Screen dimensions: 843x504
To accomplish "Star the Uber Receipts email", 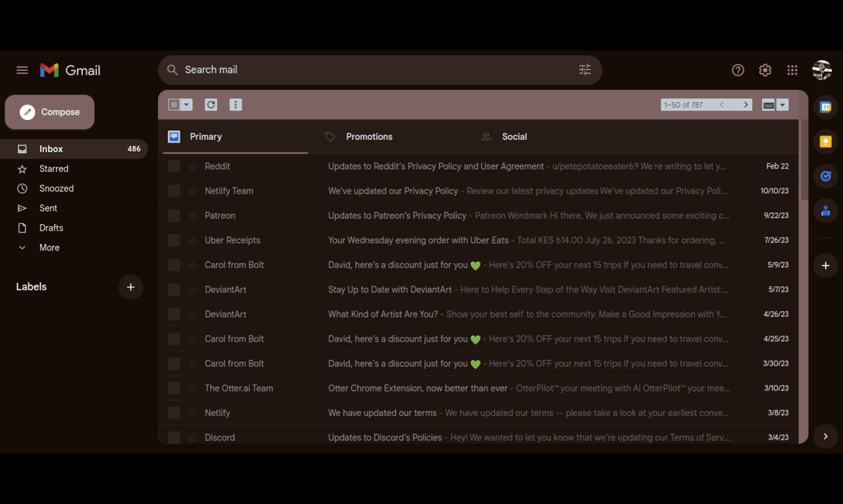I will (x=192, y=240).
